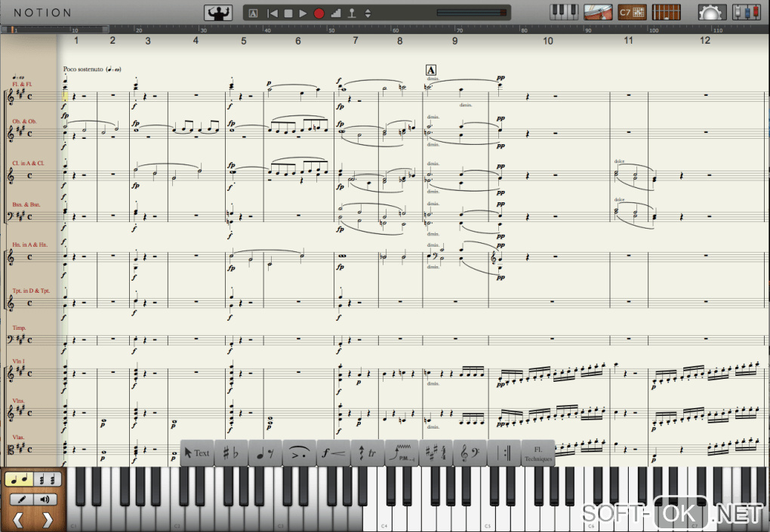Start recording with the red Record button
Viewport: 770px width, 532px height.
(x=319, y=14)
